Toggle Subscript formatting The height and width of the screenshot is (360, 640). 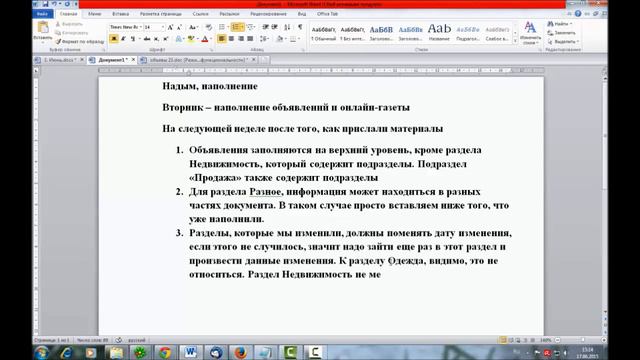point(156,39)
